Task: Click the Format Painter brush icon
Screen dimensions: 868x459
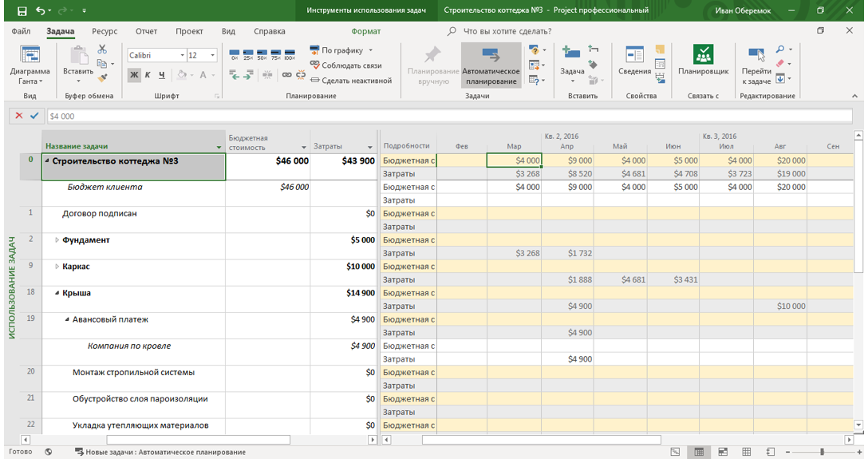Action: point(102,78)
